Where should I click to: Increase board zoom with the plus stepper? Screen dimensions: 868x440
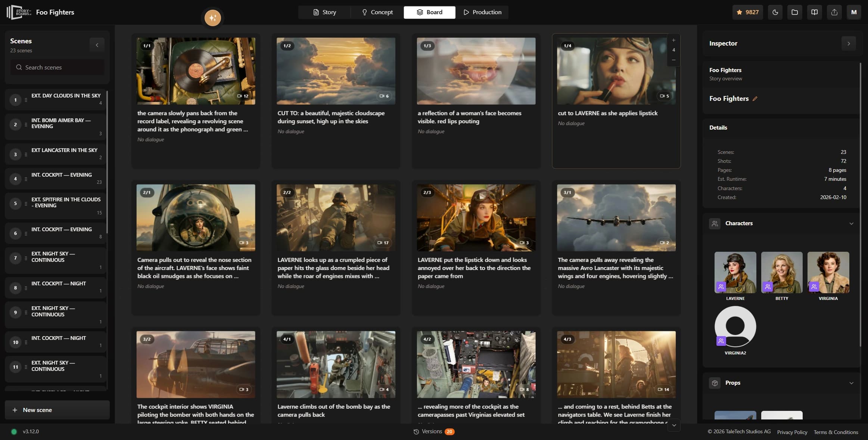coord(673,40)
